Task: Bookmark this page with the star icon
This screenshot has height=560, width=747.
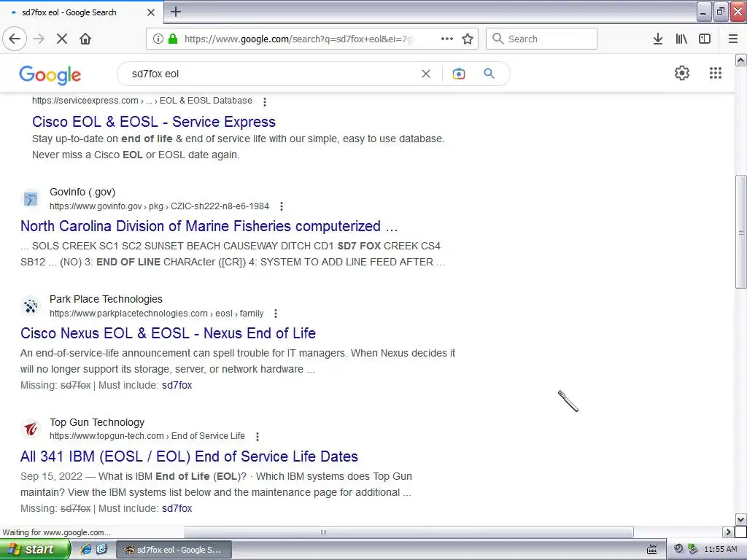Action: (468, 39)
